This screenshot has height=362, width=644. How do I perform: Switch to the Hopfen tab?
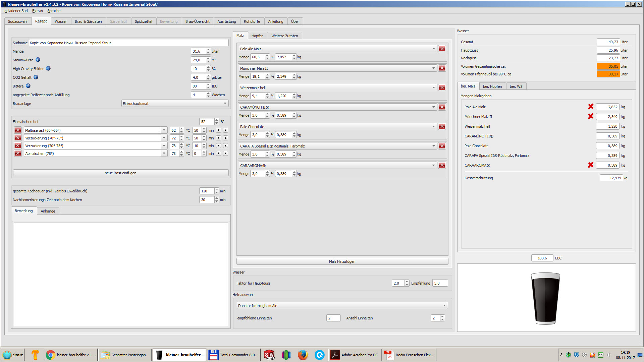click(x=257, y=36)
